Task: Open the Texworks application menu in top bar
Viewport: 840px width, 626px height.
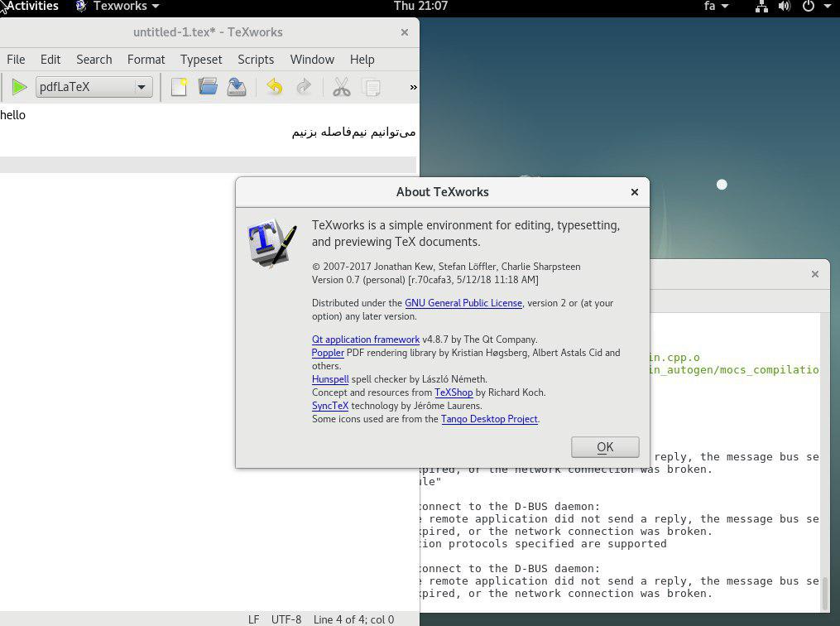Action: click(118, 7)
